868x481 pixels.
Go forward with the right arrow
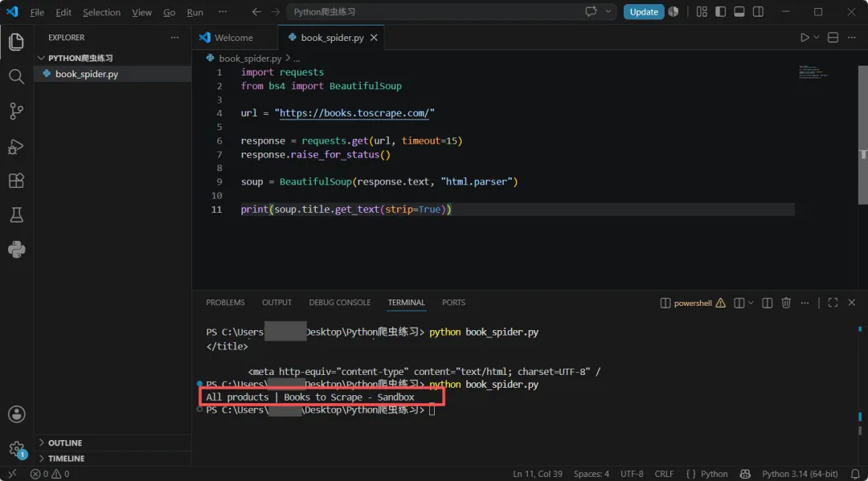point(276,11)
